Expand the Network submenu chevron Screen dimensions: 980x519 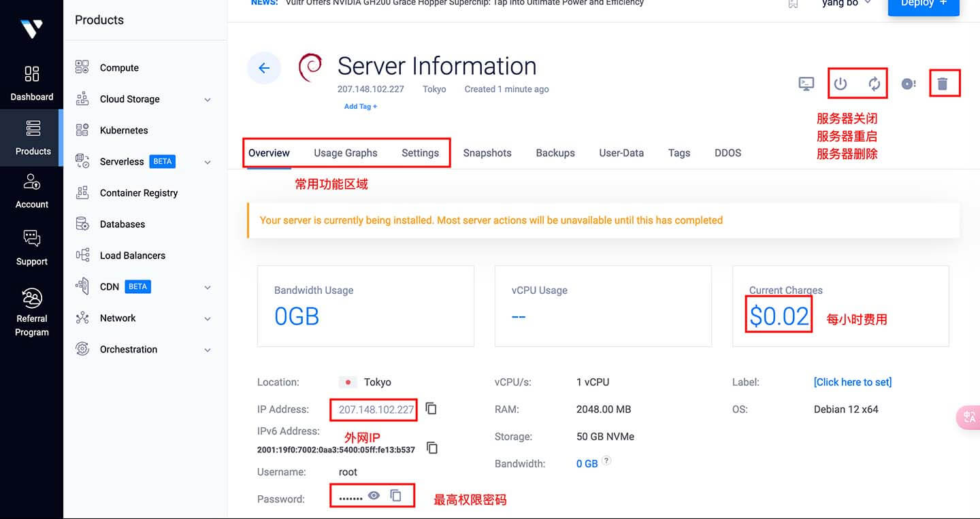tap(208, 318)
